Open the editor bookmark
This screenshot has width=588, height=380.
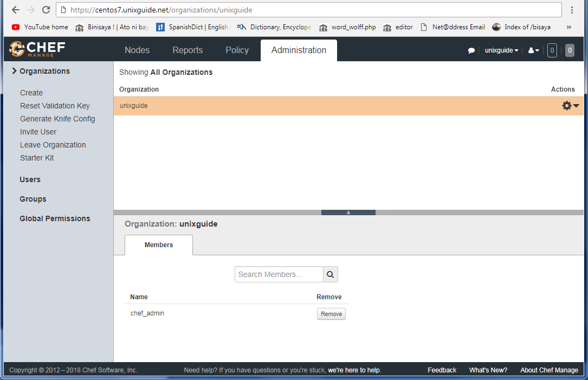(398, 27)
